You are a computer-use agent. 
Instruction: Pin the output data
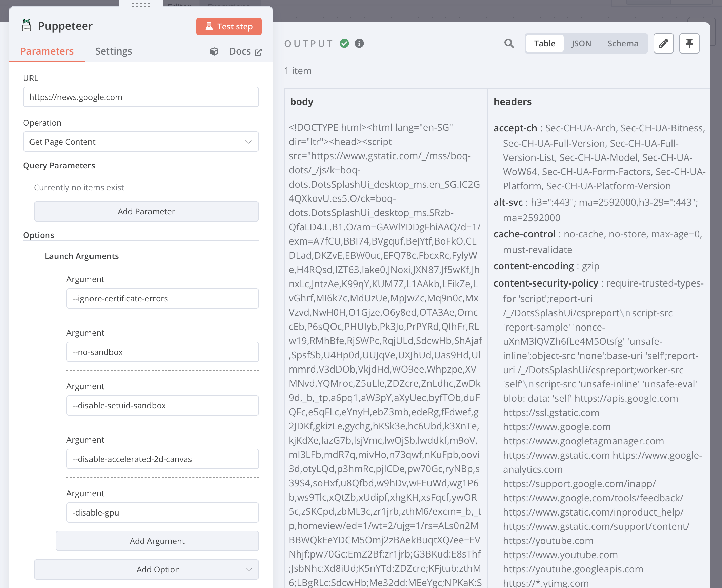[x=689, y=43]
